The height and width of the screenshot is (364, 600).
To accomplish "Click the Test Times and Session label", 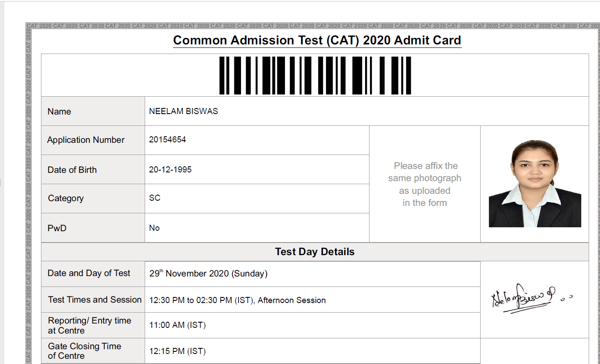I will [x=95, y=300].
